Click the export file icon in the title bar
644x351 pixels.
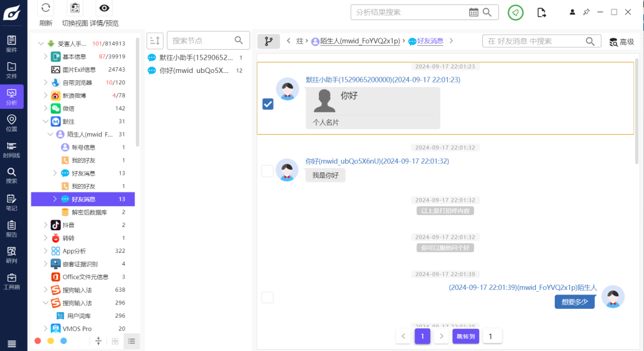coord(541,13)
